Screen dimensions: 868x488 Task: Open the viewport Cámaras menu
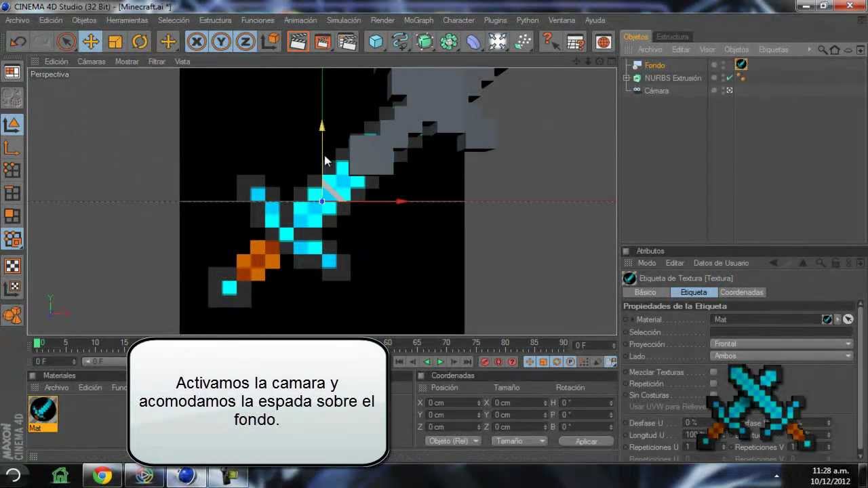tap(91, 62)
